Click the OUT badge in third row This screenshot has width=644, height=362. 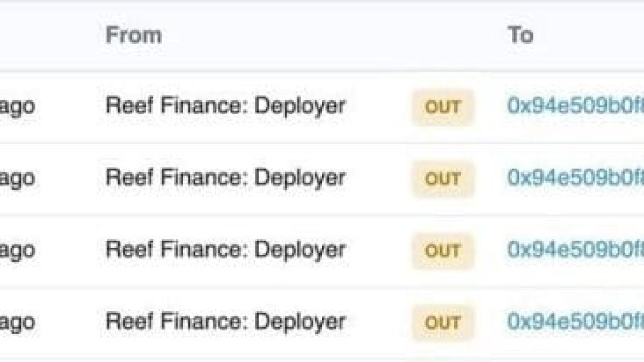pyautogui.click(x=443, y=251)
